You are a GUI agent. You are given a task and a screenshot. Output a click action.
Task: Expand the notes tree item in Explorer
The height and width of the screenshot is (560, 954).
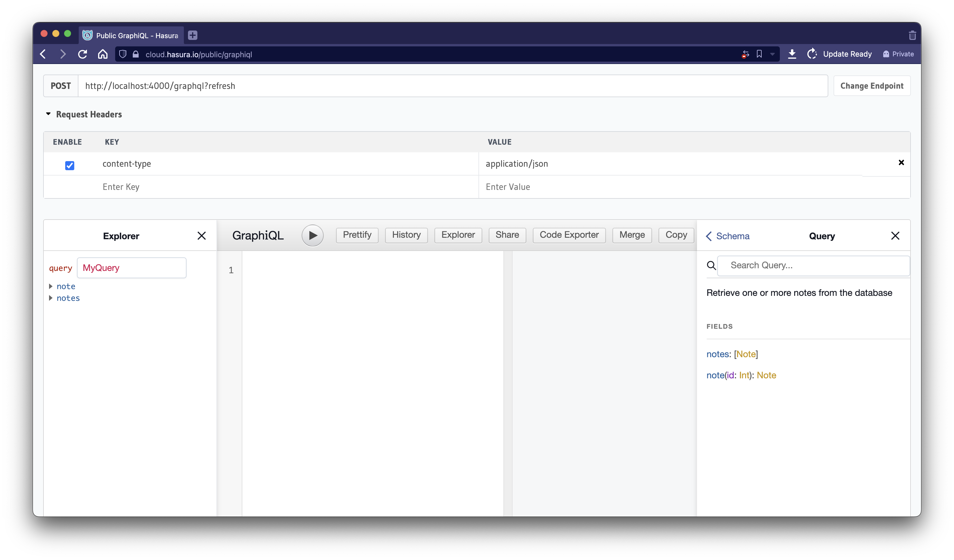coord(51,298)
